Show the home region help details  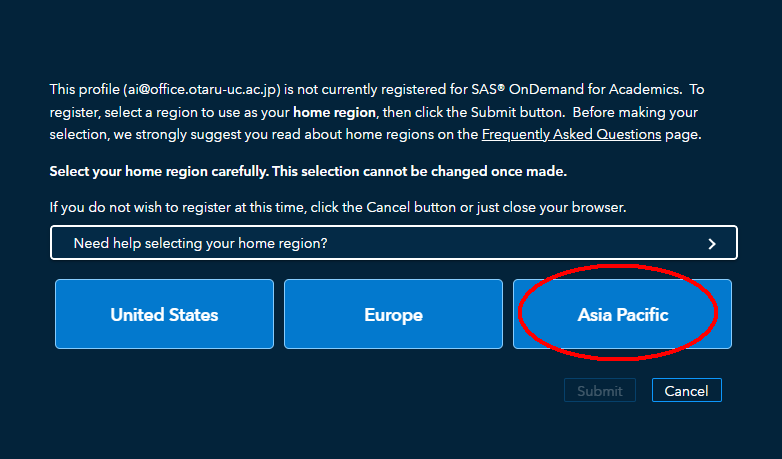click(200, 243)
